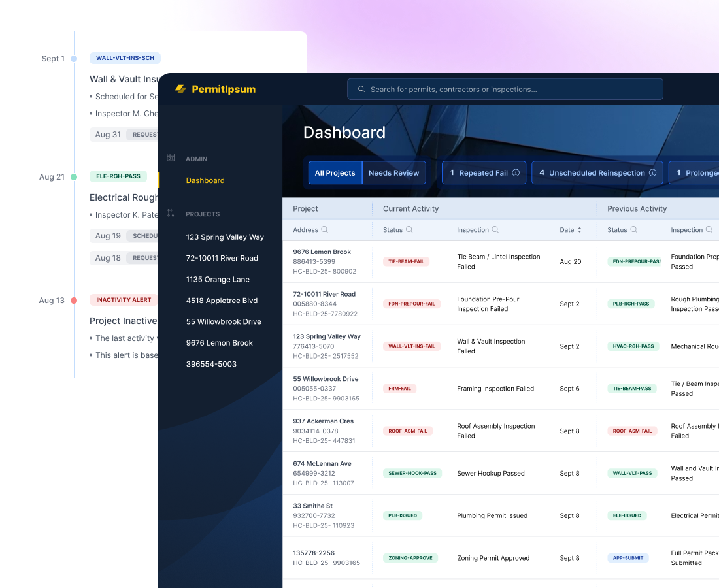Image resolution: width=719 pixels, height=588 pixels.
Task: Open the Status column search filter
Action: coord(409,230)
